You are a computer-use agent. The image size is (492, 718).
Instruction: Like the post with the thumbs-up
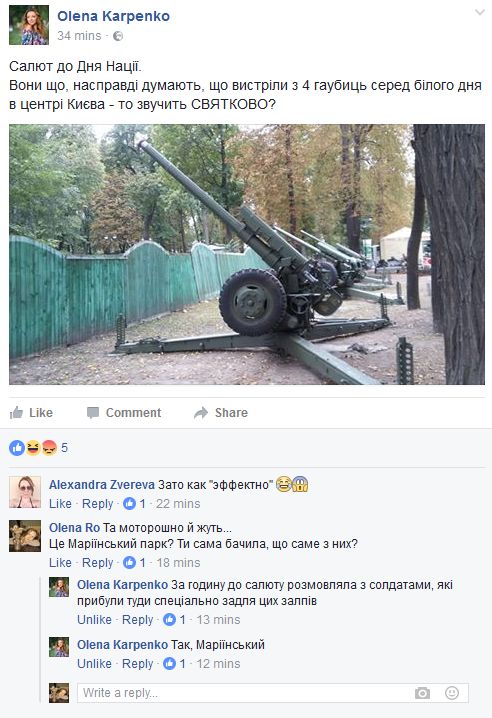[x=31, y=413]
